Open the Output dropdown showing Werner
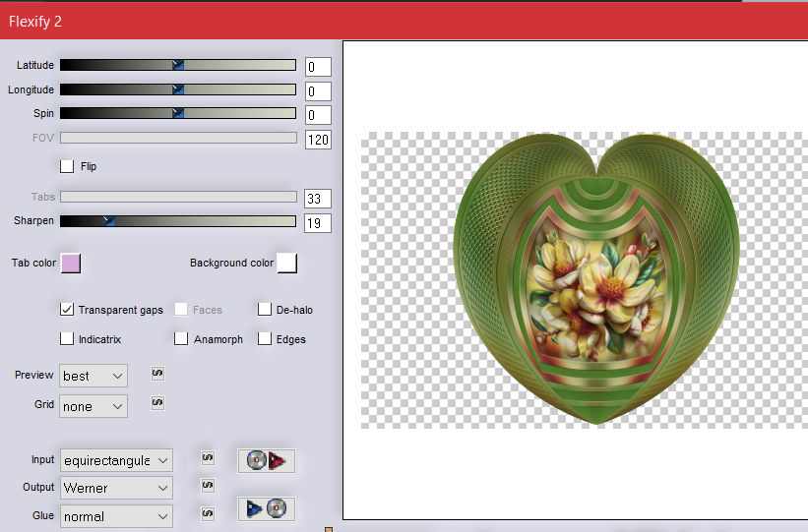The image size is (808, 532). click(116, 488)
